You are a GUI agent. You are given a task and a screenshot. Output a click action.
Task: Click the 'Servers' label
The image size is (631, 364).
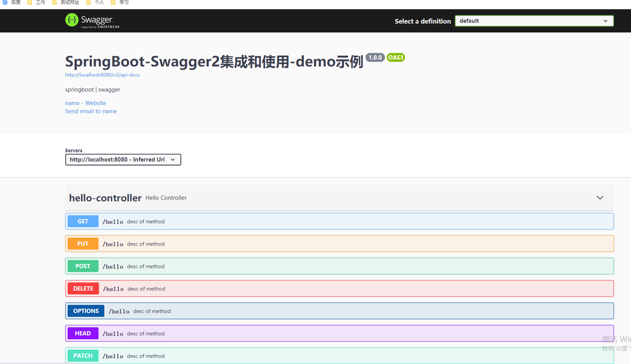(73, 151)
